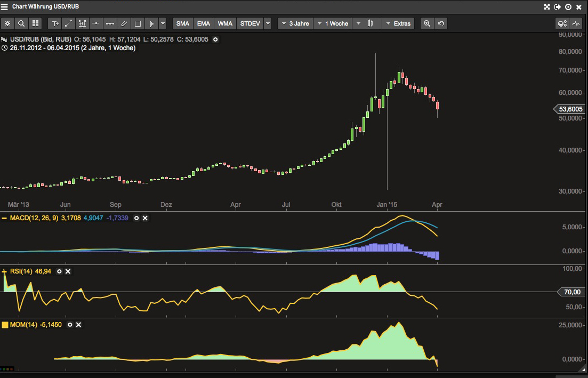Image resolution: width=588 pixels, height=378 pixels.
Task: Open the chart settings gear
Action: coord(7,23)
